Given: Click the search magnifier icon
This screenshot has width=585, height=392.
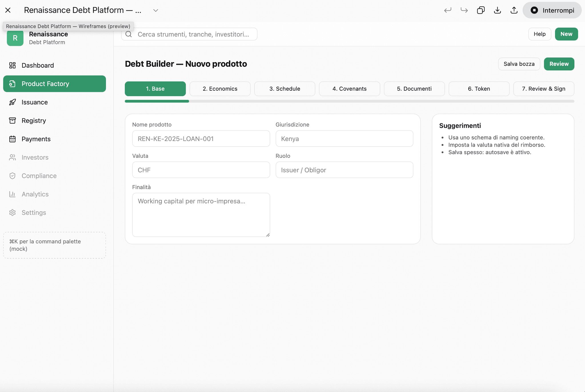Looking at the screenshot, I should [129, 34].
